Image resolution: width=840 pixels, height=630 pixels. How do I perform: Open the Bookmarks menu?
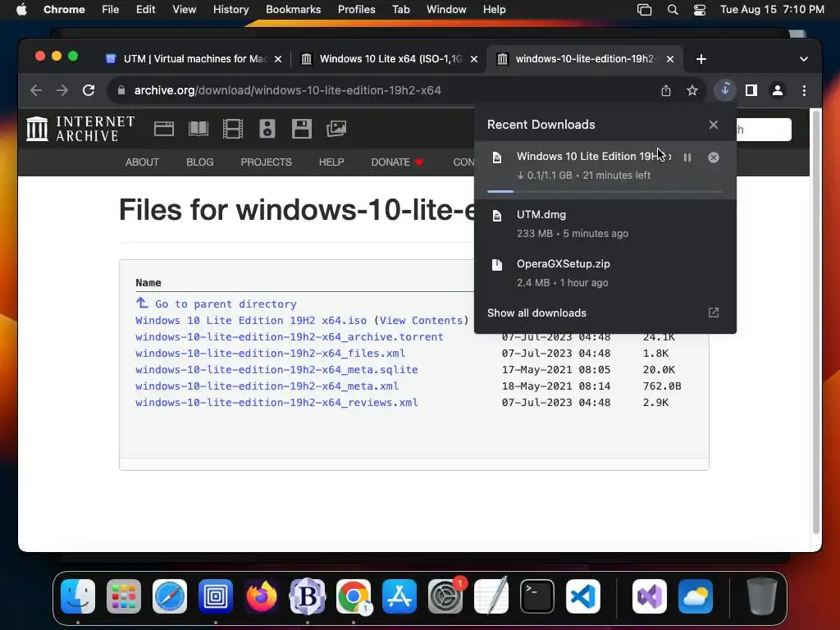(293, 10)
